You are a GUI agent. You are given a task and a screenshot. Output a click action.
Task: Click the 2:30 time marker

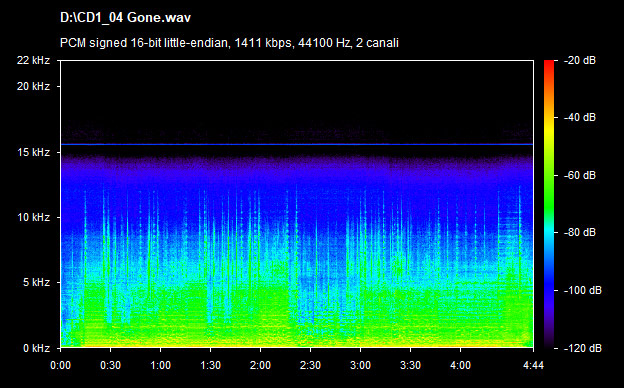coord(310,365)
